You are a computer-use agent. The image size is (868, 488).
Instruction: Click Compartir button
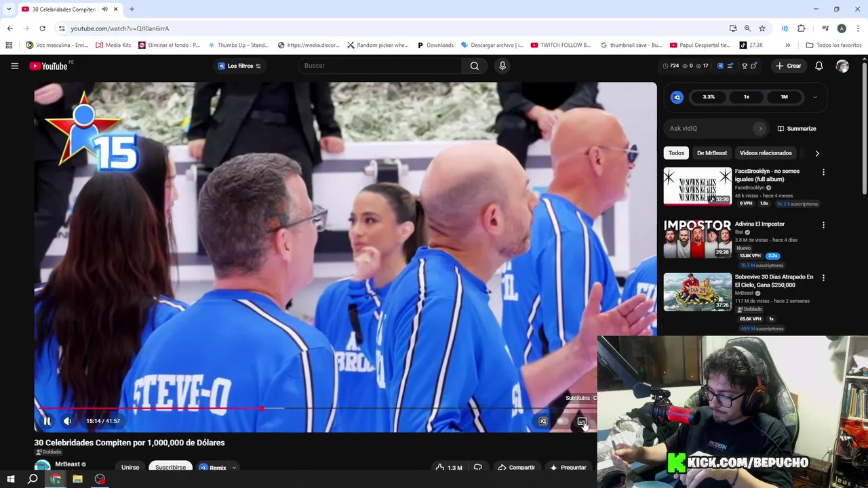pos(516,467)
